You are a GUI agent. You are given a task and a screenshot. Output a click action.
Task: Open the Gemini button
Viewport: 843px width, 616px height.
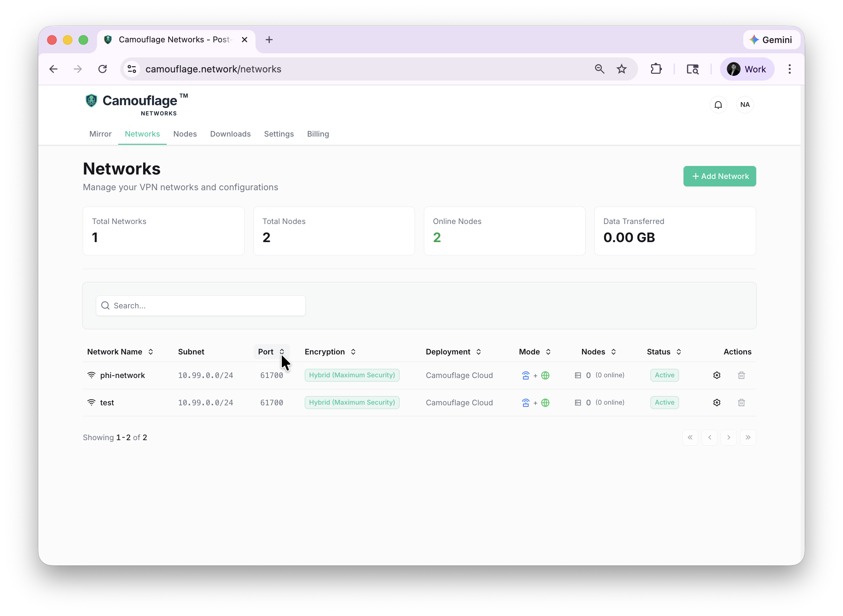pyautogui.click(x=771, y=40)
